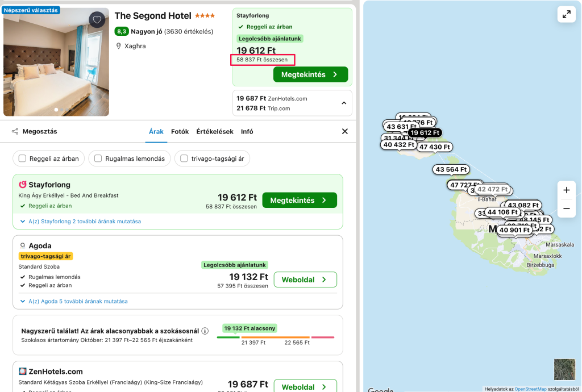
Task: Close the hotel details panel
Action: click(x=345, y=131)
